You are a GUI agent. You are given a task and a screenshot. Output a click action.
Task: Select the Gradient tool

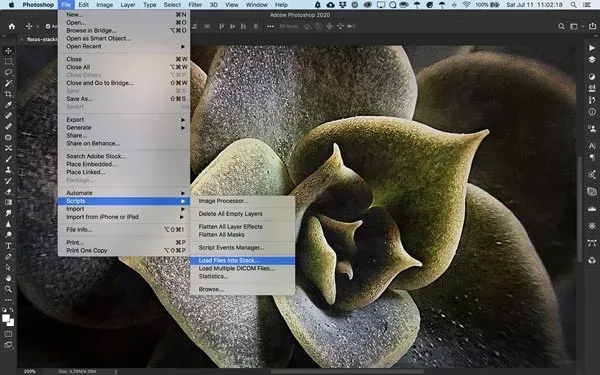(x=8, y=202)
